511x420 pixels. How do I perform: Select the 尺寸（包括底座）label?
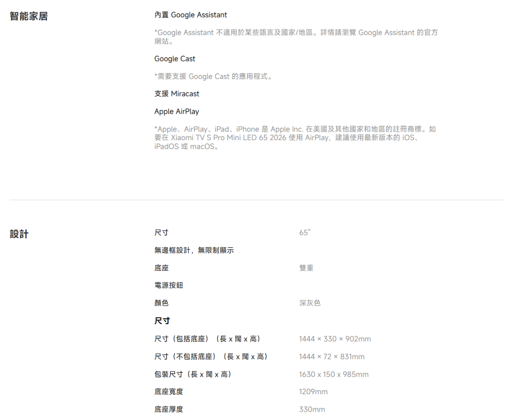(x=207, y=339)
